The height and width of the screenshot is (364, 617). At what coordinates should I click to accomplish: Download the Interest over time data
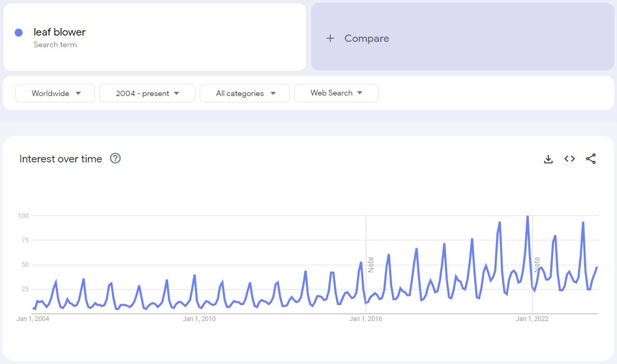pyautogui.click(x=549, y=159)
